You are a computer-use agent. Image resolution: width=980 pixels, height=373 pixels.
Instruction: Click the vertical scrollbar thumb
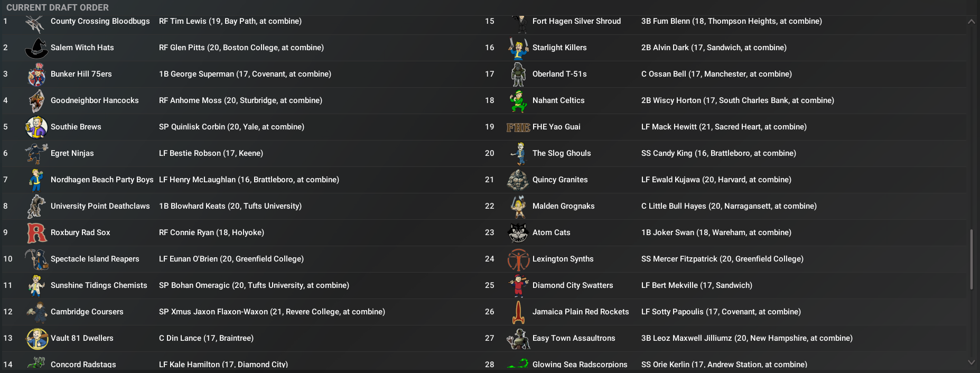point(971,259)
